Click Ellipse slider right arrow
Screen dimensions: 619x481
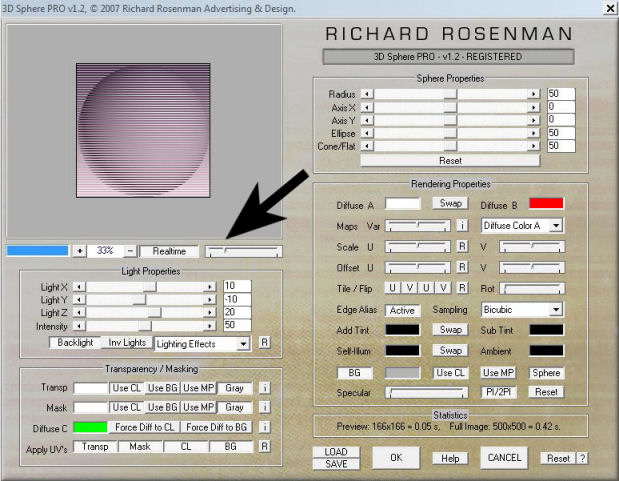point(534,133)
